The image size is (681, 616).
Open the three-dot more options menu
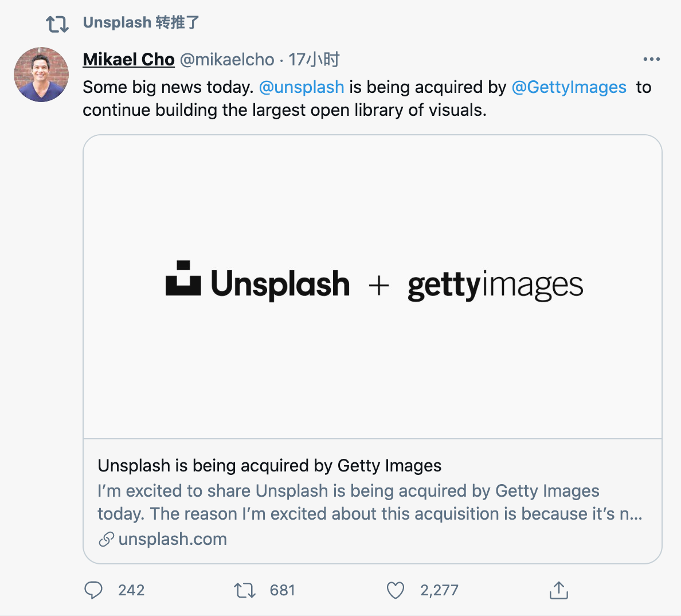coord(652,59)
